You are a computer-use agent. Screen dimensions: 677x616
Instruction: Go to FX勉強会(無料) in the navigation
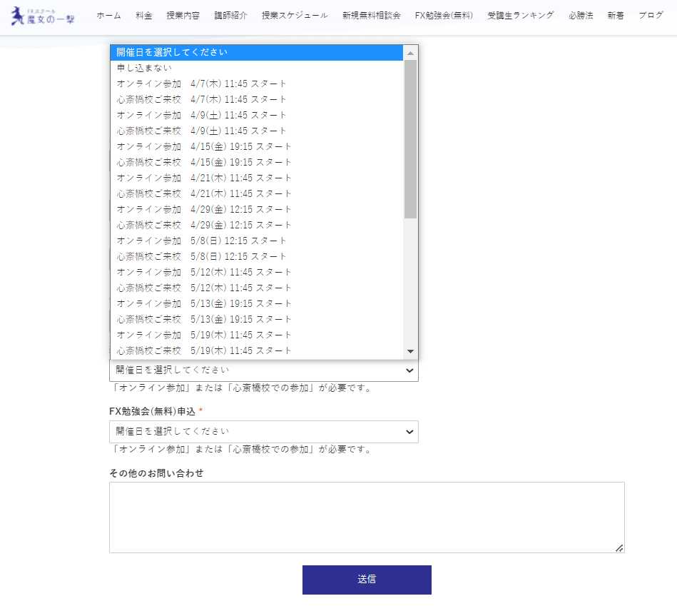[444, 16]
